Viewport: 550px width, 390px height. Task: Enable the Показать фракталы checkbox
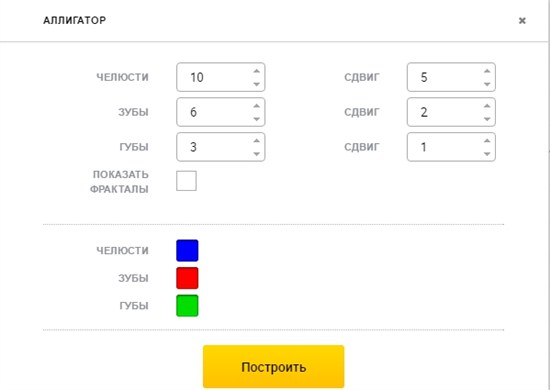tap(186, 181)
